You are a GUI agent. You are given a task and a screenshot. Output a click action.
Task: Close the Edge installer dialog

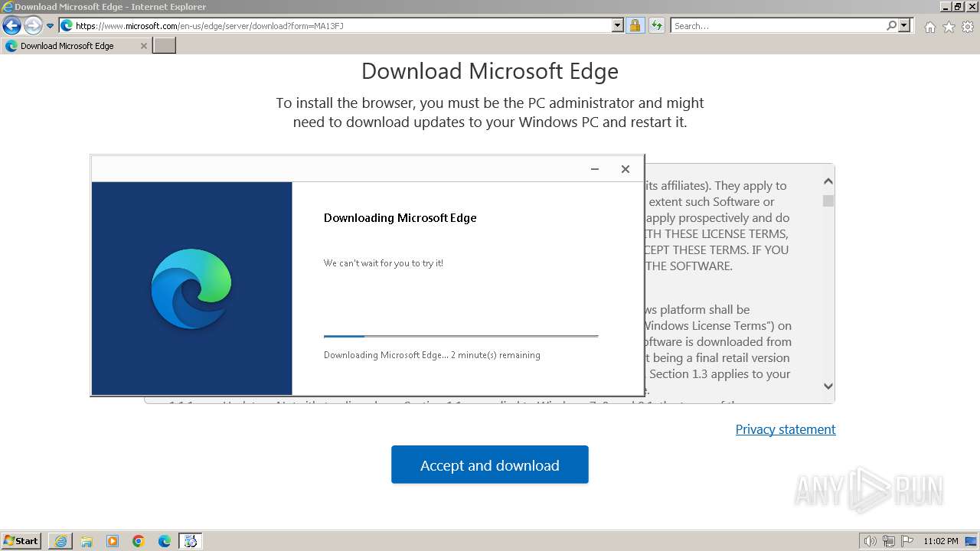pyautogui.click(x=626, y=169)
